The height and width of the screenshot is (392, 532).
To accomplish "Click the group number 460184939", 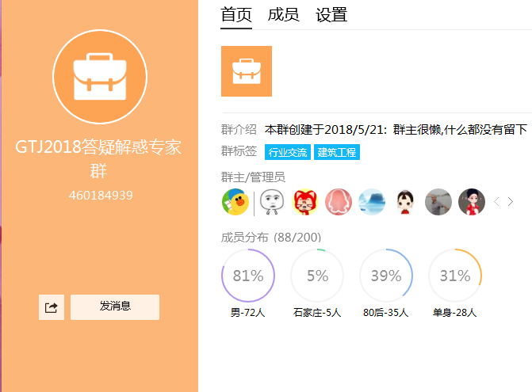I will [101, 196].
